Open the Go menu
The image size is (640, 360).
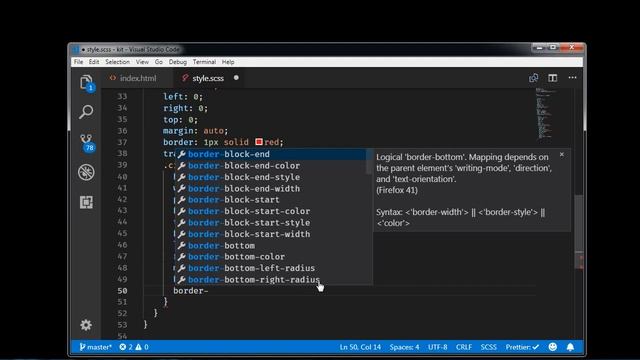tap(158, 62)
